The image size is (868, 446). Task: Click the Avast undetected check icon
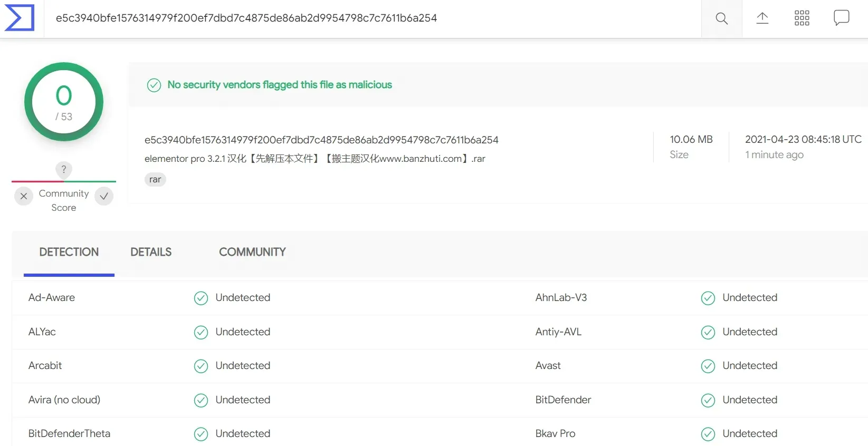708,366
